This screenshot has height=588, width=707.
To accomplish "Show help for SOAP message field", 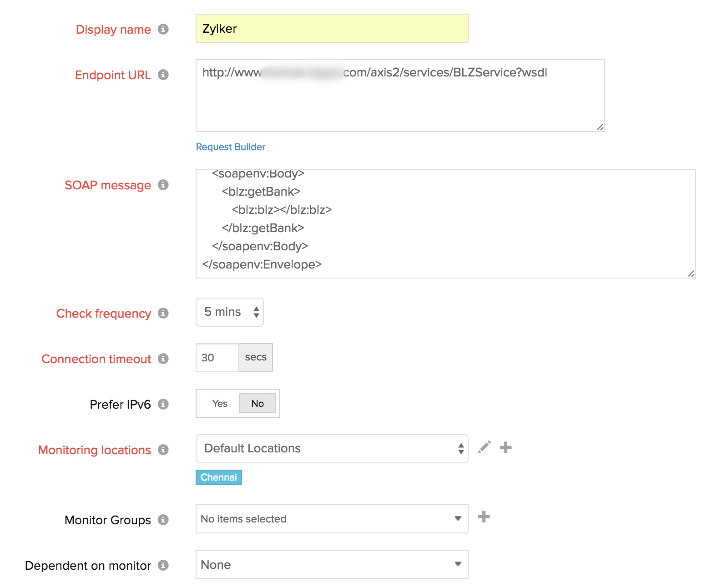I will pyautogui.click(x=163, y=185).
